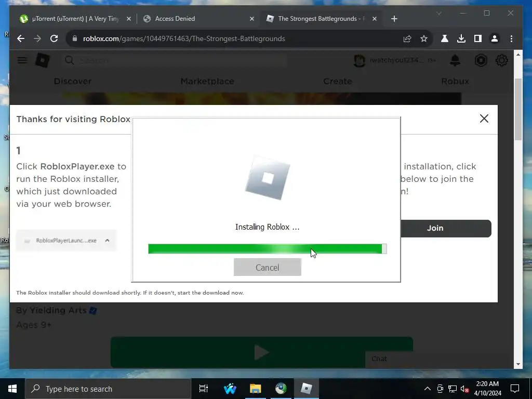Open the Create menu item
This screenshot has height=399, width=532.
click(x=338, y=82)
